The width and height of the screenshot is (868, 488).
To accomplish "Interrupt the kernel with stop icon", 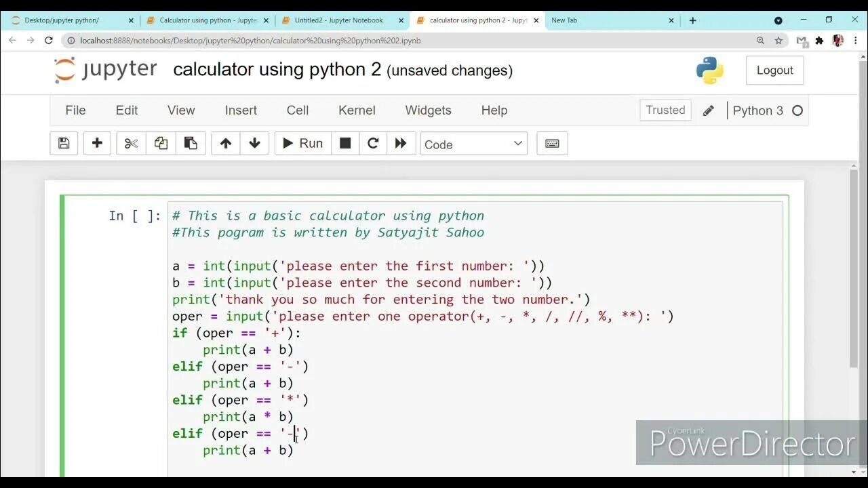I will tap(345, 143).
